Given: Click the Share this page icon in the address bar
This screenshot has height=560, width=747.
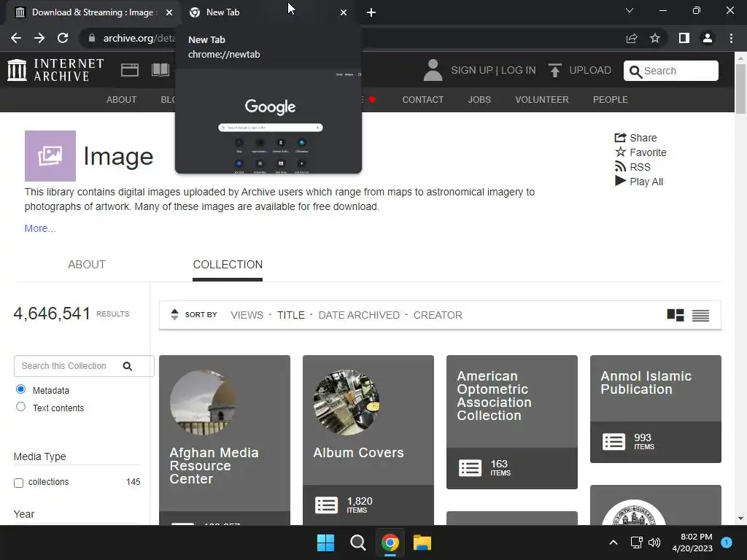Looking at the screenshot, I should coord(632,38).
